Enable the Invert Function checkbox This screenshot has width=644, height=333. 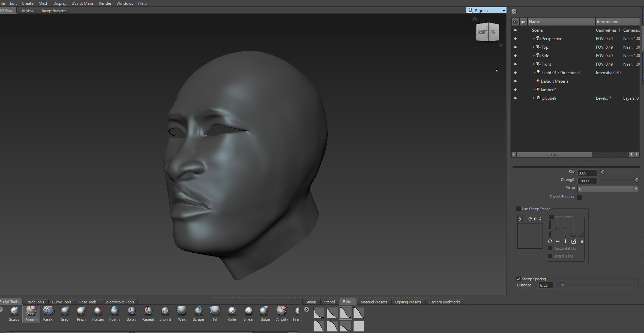[x=579, y=197]
